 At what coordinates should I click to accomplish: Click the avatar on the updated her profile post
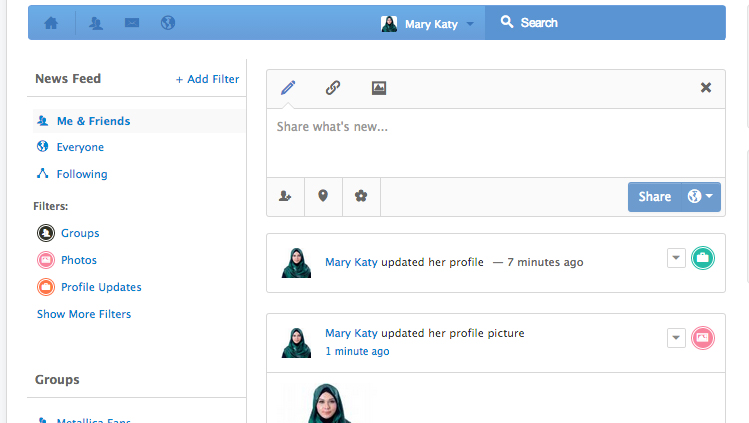[296, 263]
